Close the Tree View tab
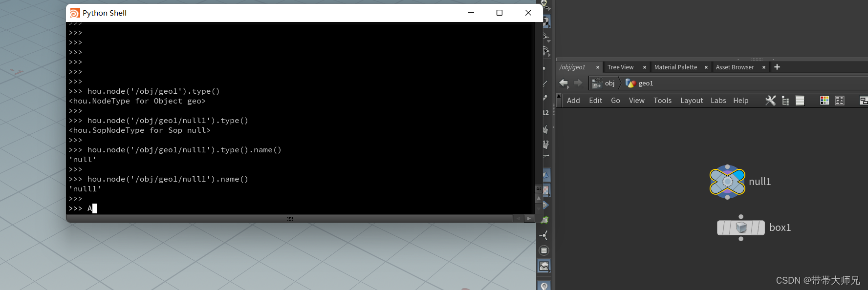 [x=644, y=67]
